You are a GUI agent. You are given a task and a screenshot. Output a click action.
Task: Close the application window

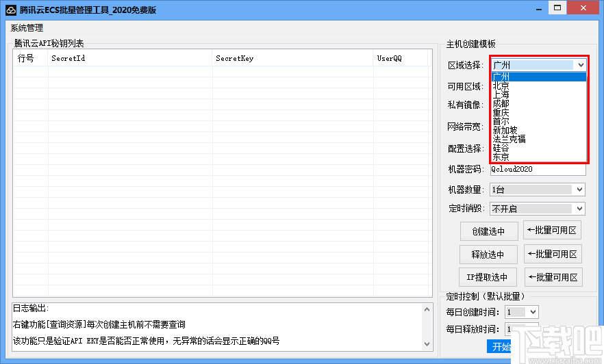click(x=583, y=8)
